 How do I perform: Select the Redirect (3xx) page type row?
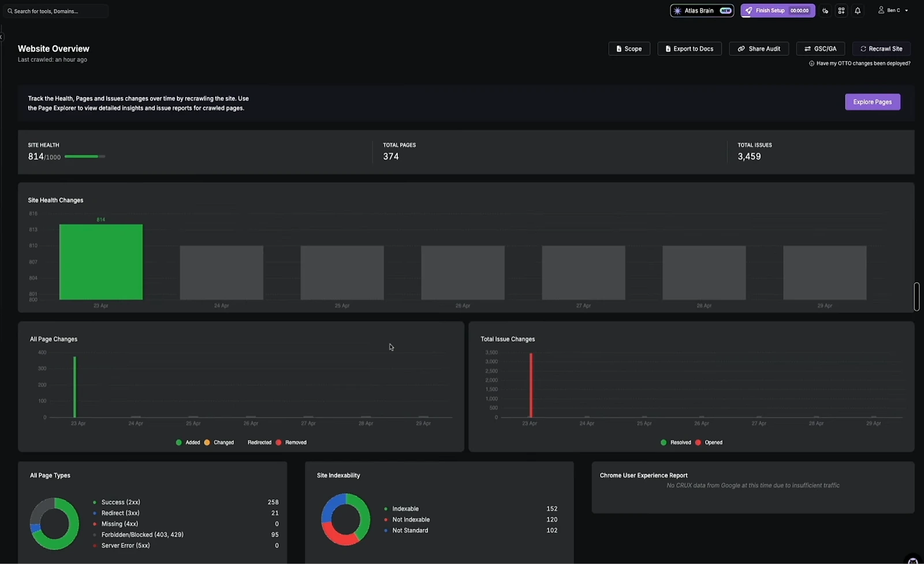[x=186, y=513]
